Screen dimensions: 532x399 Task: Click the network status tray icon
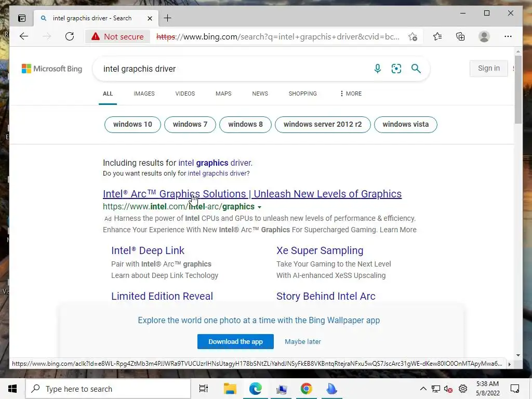436,389
